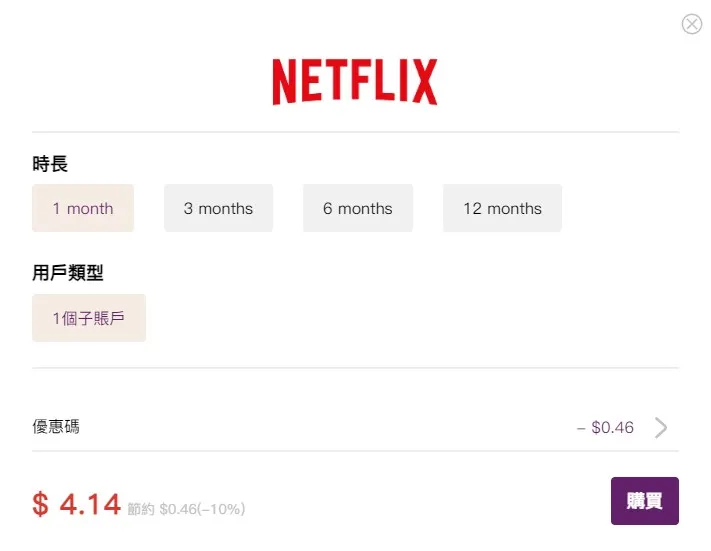Expand the coupon chevron arrow
The width and height of the screenshot is (711, 551).
click(x=661, y=428)
